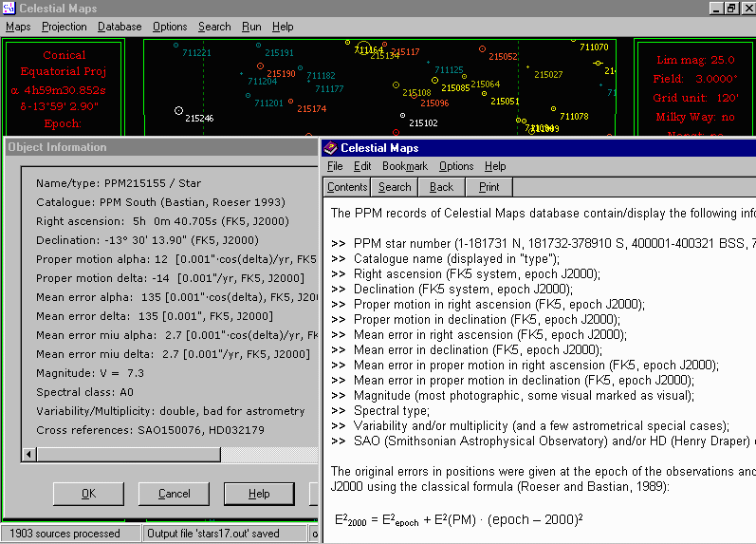The image size is (756, 544).
Task: Open the Search menu in main menu bar
Action: point(214,27)
